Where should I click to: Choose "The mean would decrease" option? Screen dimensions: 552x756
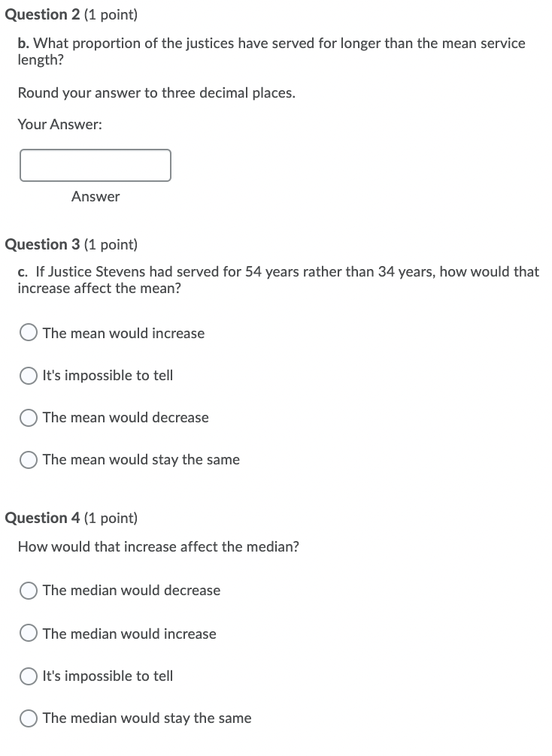tap(28, 417)
